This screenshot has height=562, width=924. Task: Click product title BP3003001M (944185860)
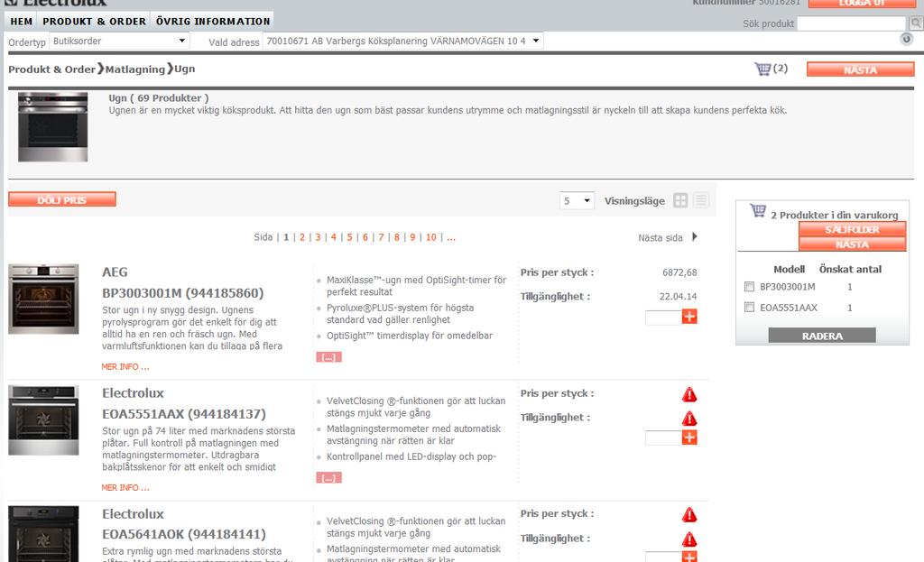[x=182, y=293]
